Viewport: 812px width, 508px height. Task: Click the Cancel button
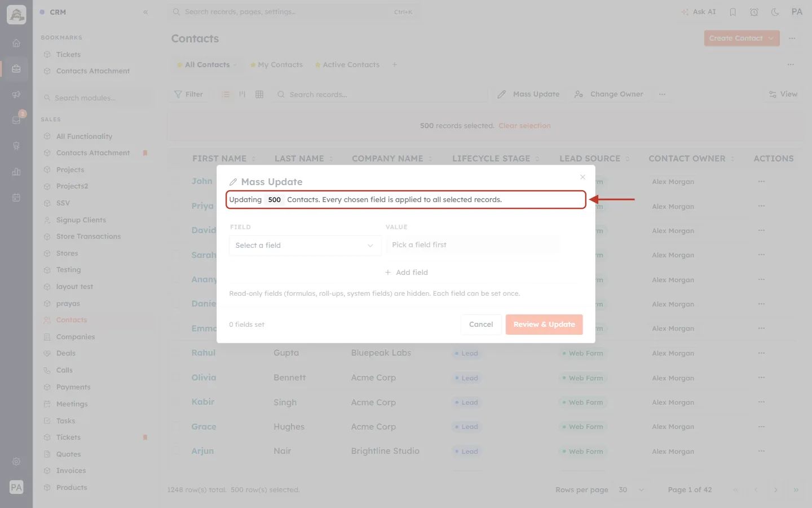point(481,325)
